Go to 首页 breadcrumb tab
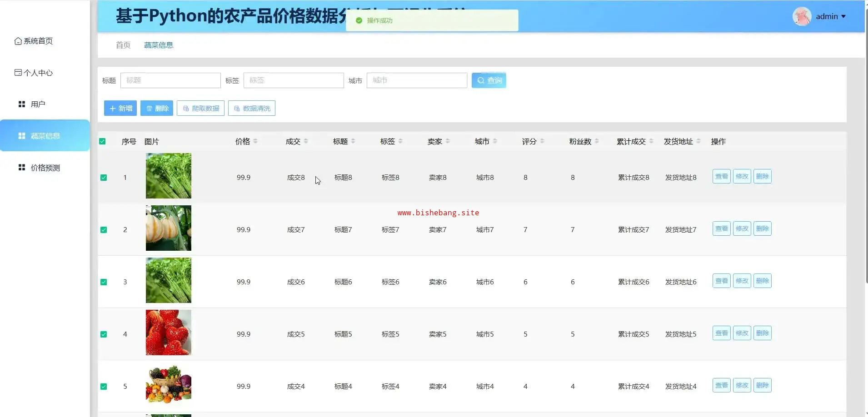This screenshot has height=417, width=868. (x=123, y=45)
